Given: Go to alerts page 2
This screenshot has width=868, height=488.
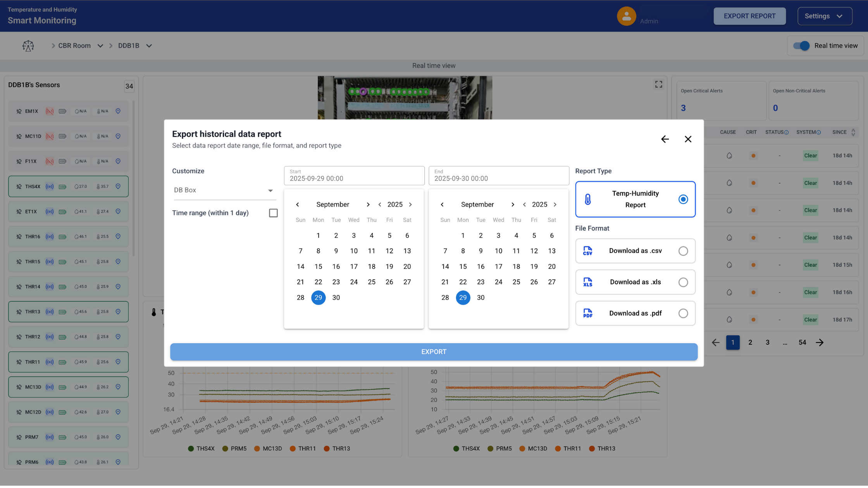Looking at the screenshot, I should point(750,342).
